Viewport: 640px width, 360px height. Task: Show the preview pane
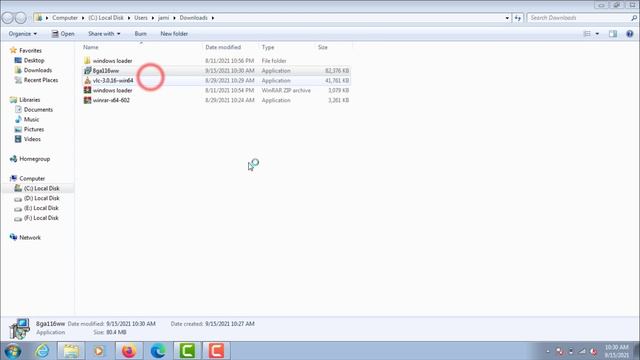pyautogui.click(x=613, y=34)
